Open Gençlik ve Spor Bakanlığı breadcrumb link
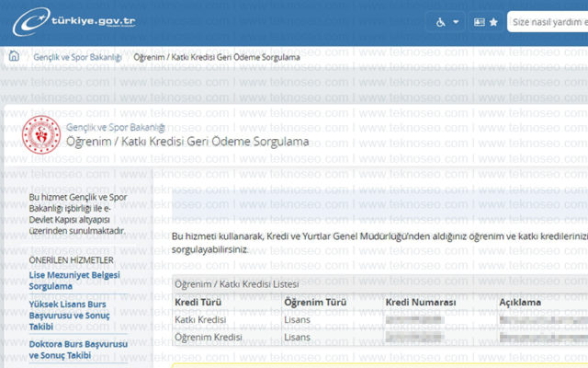The width and height of the screenshot is (588, 368). coord(77,57)
